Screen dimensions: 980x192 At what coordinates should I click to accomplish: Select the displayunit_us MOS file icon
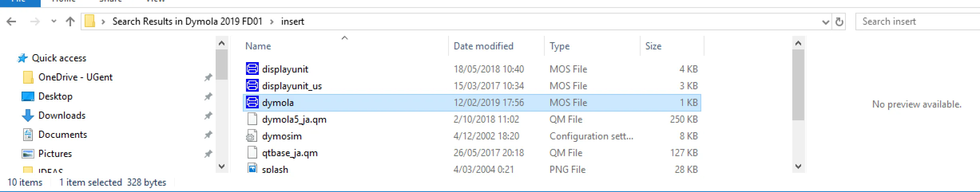click(252, 86)
